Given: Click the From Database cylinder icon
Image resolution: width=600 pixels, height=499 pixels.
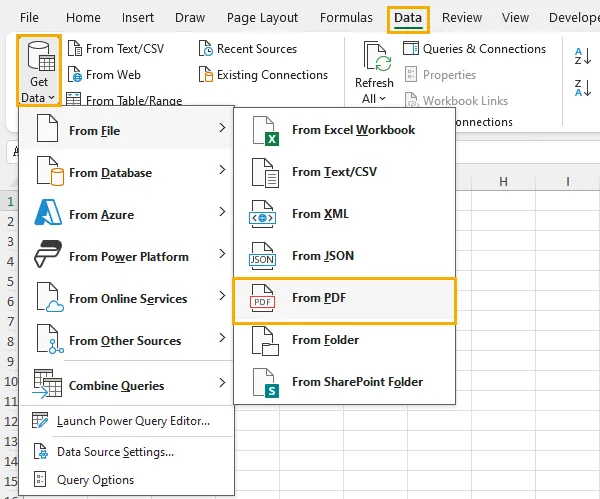Looking at the screenshot, I should pos(50,171).
